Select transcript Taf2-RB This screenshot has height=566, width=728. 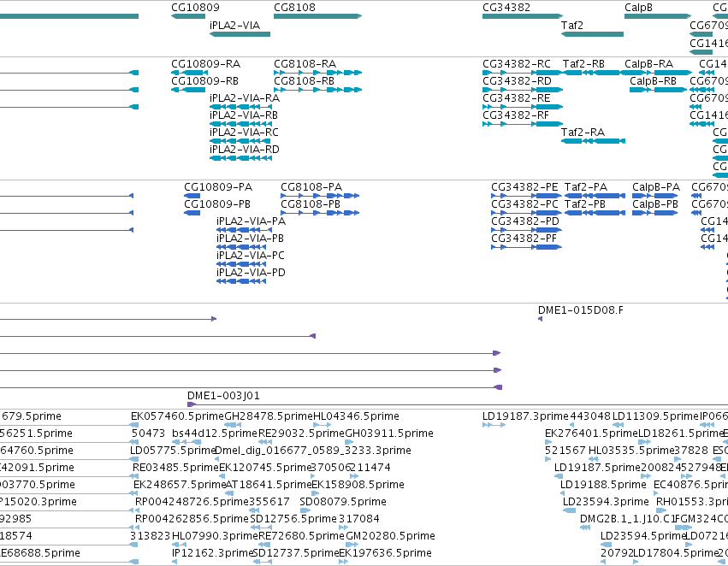(x=583, y=63)
